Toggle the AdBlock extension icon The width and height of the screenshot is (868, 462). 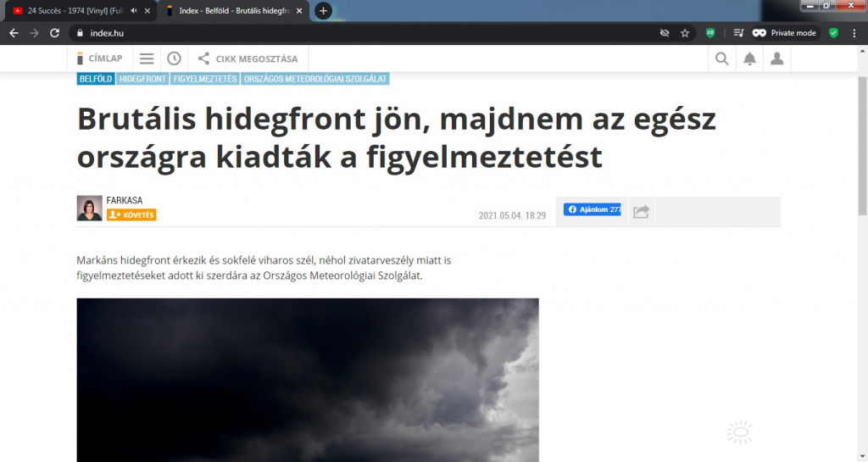pyautogui.click(x=710, y=33)
